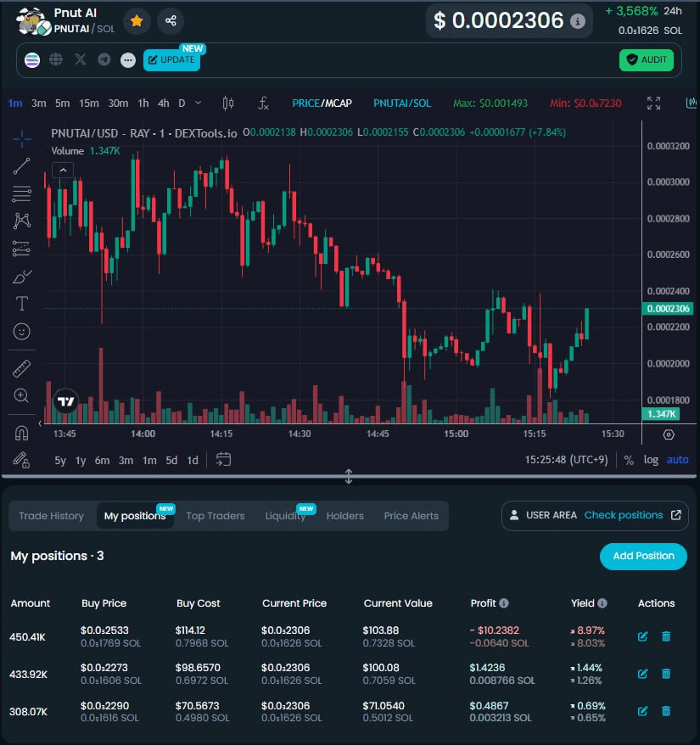Open the indicators fx menu
Screen dimensions: 700x745
[x=263, y=104]
